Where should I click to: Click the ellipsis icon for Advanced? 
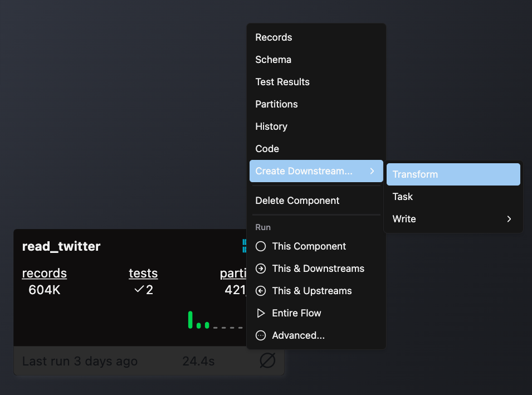tap(261, 335)
